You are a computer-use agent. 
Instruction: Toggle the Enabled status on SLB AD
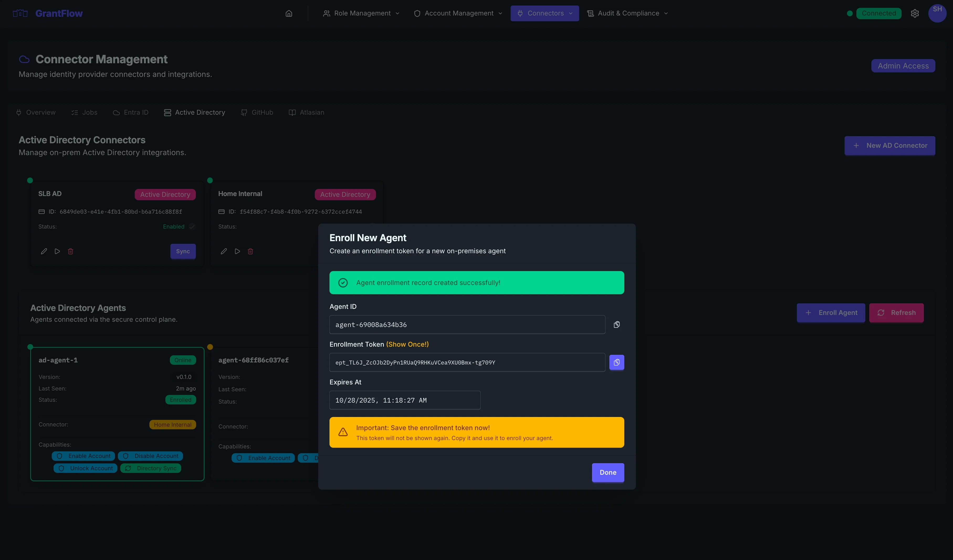192,226
